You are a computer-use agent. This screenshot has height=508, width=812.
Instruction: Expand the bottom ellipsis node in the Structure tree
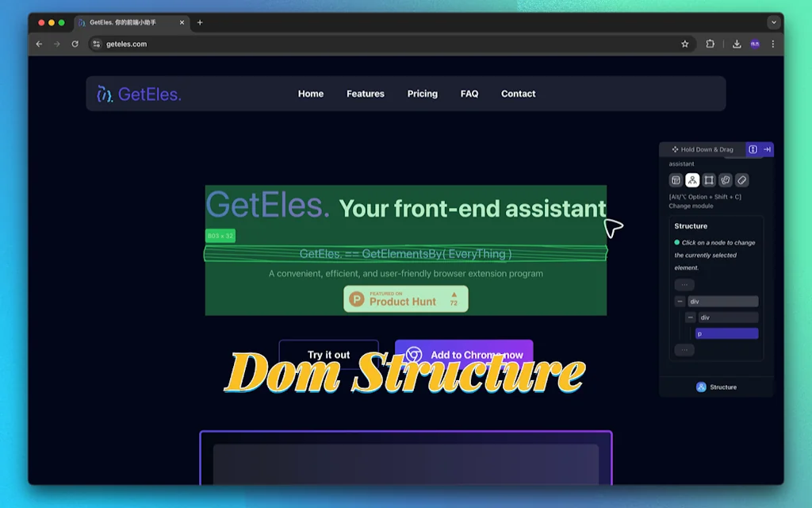point(684,350)
